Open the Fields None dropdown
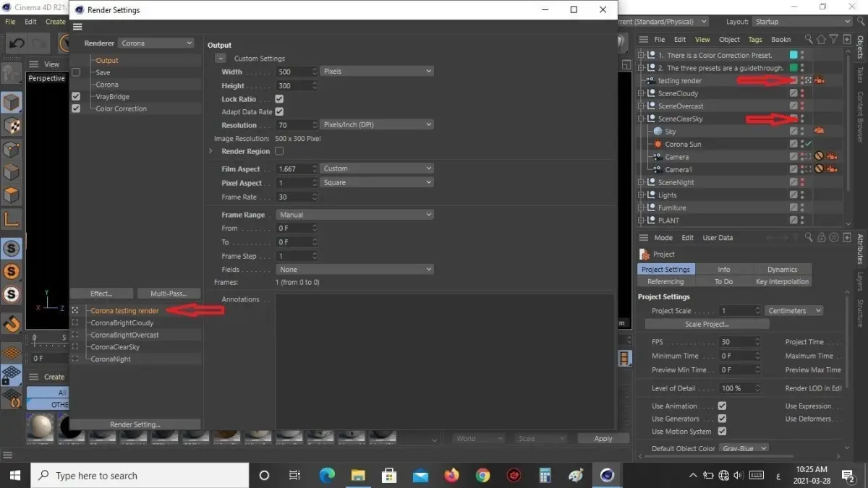868x488 pixels. (354, 269)
